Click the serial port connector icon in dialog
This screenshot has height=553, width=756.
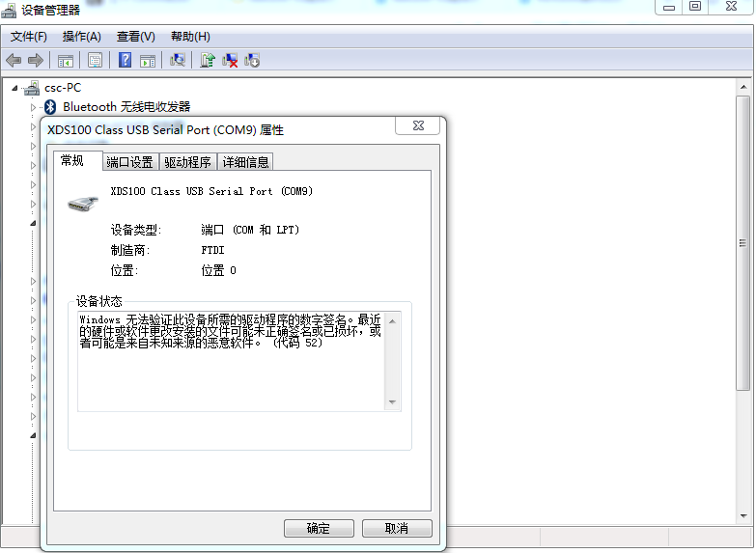click(83, 204)
